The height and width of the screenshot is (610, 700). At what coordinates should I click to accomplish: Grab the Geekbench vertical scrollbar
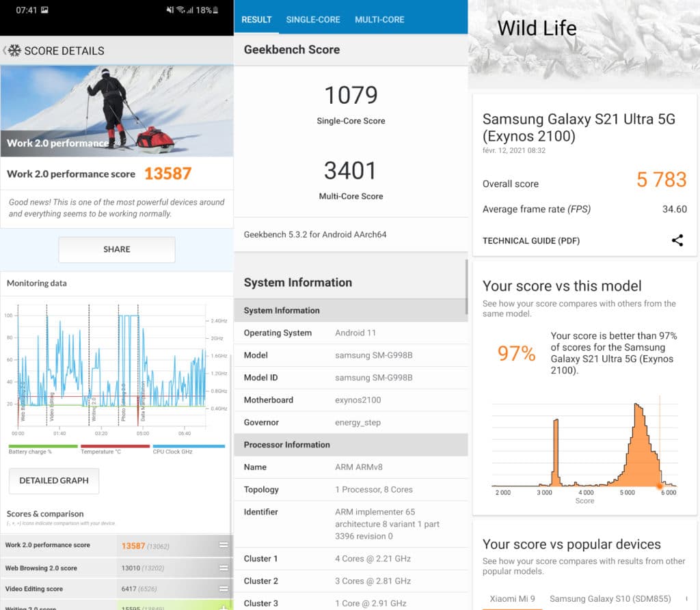click(466, 286)
